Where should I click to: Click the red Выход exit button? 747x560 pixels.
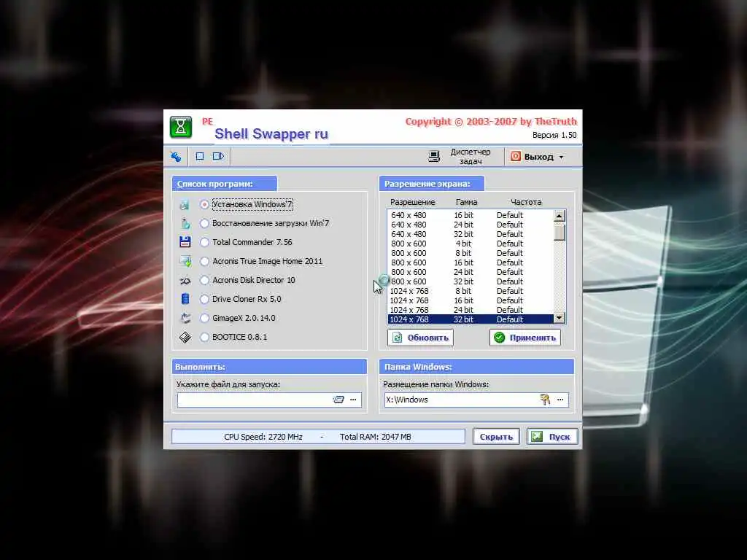coord(532,157)
